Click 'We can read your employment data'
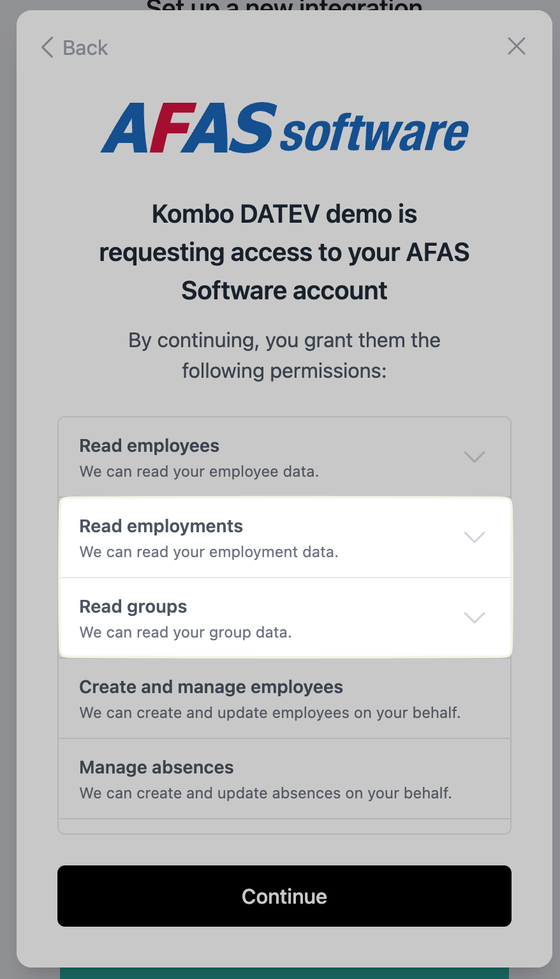560x979 pixels. 209,552
